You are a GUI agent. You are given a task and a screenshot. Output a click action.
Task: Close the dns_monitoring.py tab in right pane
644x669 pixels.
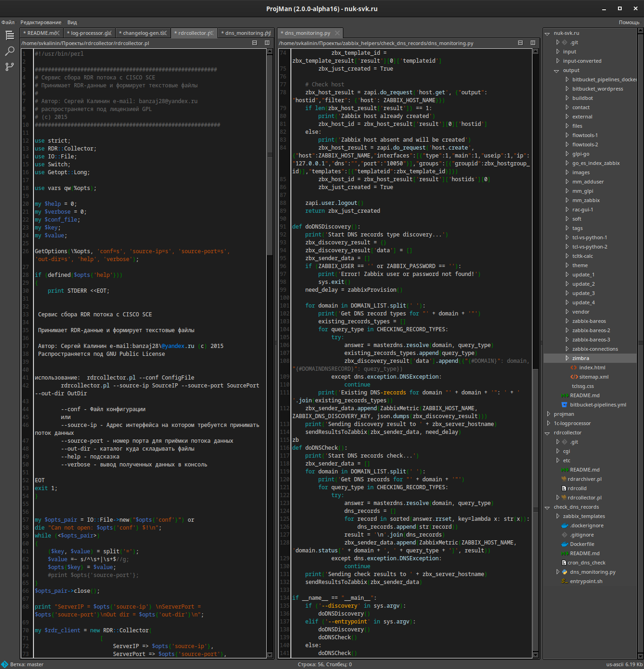pyautogui.click(x=337, y=33)
